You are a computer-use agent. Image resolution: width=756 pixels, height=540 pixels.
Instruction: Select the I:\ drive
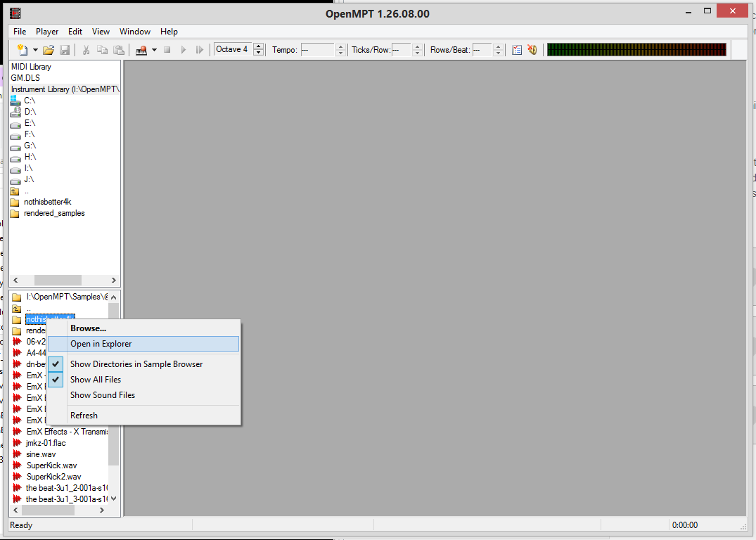pos(28,168)
